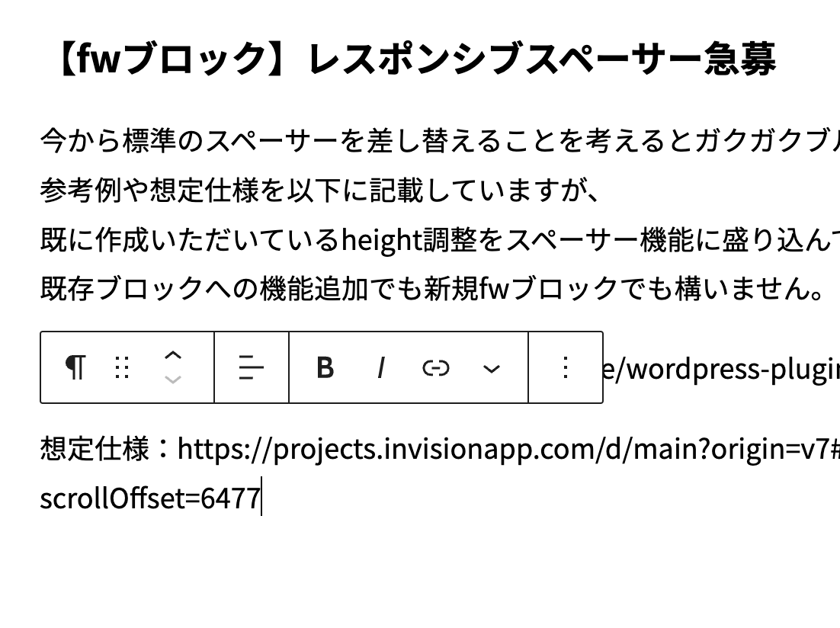Place cursor at end of scrollOffset=6477
This screenshot has width=840, height=628.
[x=261, y=498]
